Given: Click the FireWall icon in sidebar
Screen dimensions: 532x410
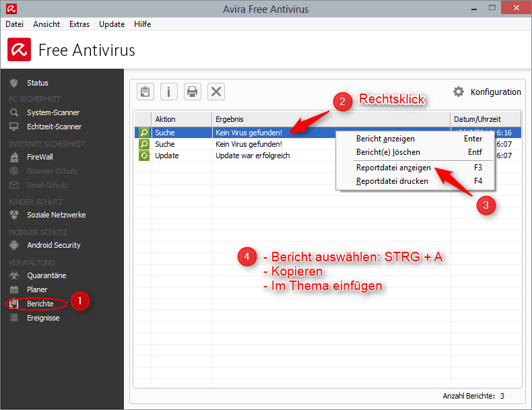Looking at the screenshot, I should pos(14,157).
